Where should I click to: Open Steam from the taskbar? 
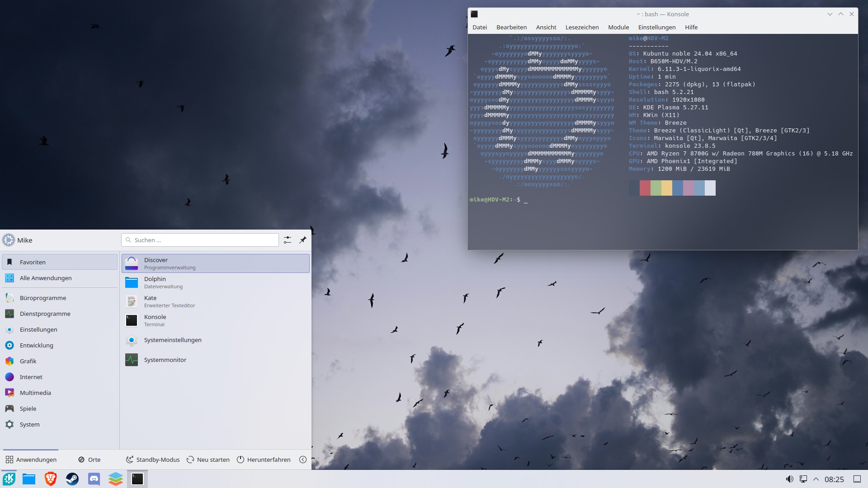point(72,479)
